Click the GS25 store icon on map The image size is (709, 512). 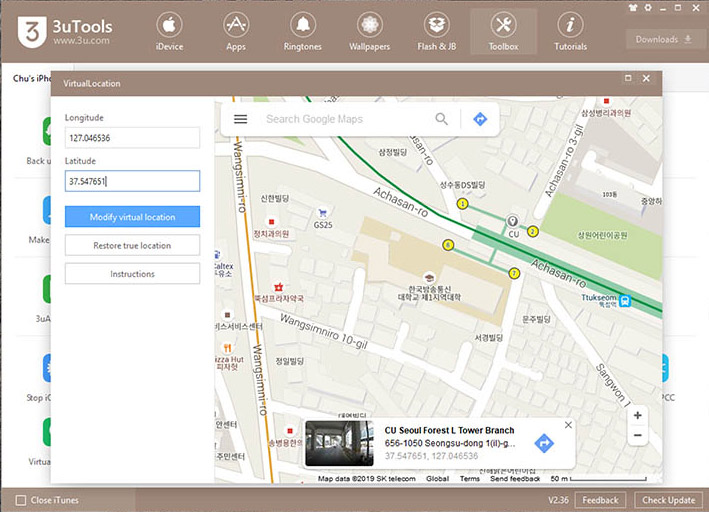point(322,212)
